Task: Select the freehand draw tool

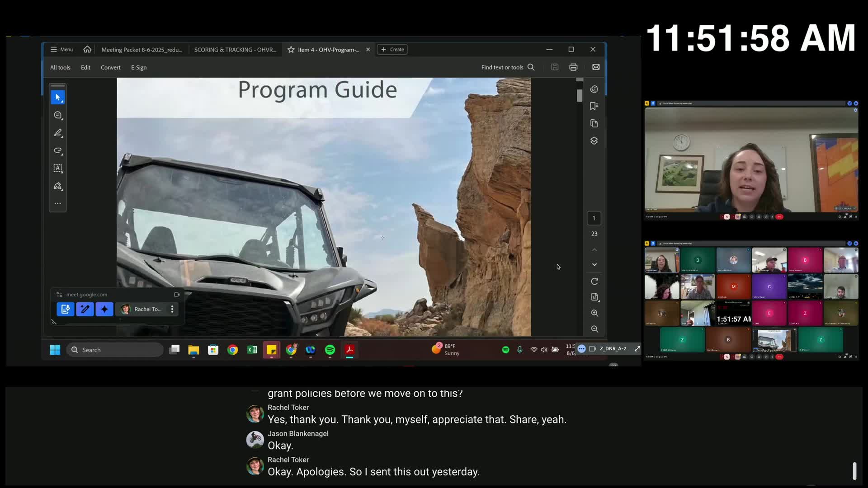Action: 57,150
